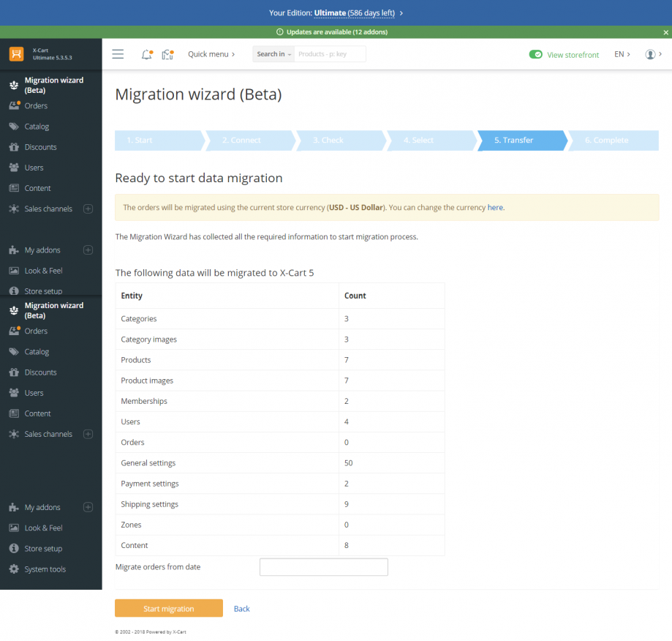
Task: Open the Look & Feel section
Action: click(42, 270)
